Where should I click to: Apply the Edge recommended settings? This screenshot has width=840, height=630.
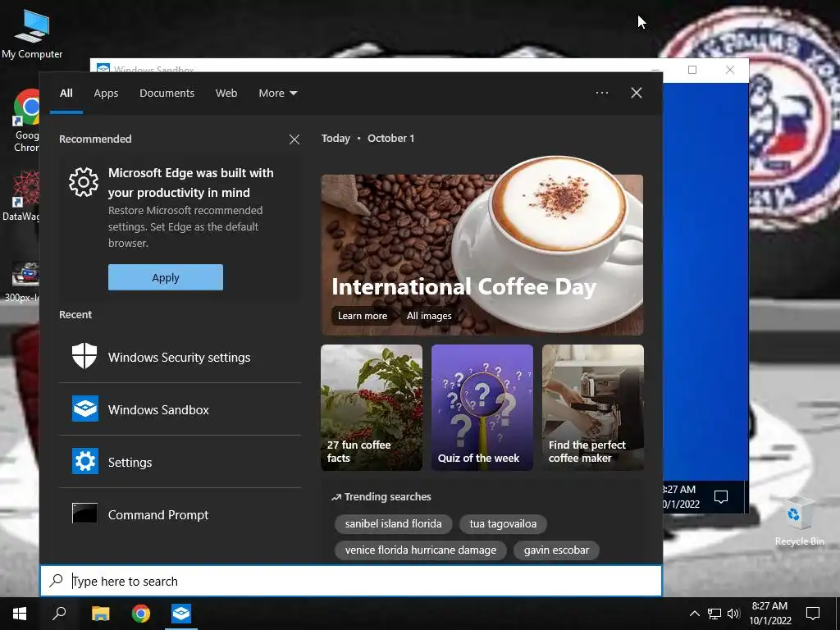pos(166,277)
